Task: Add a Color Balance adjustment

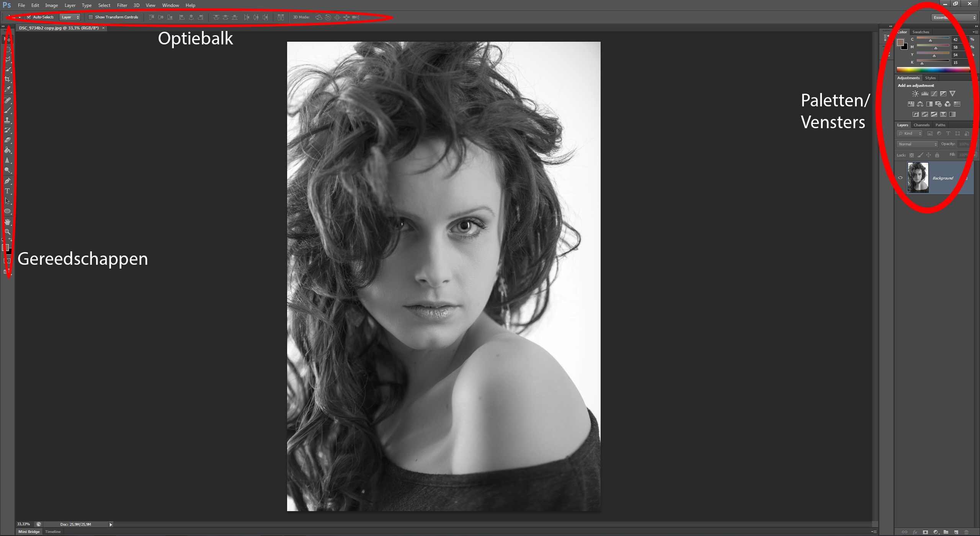Action: point(920,104)
